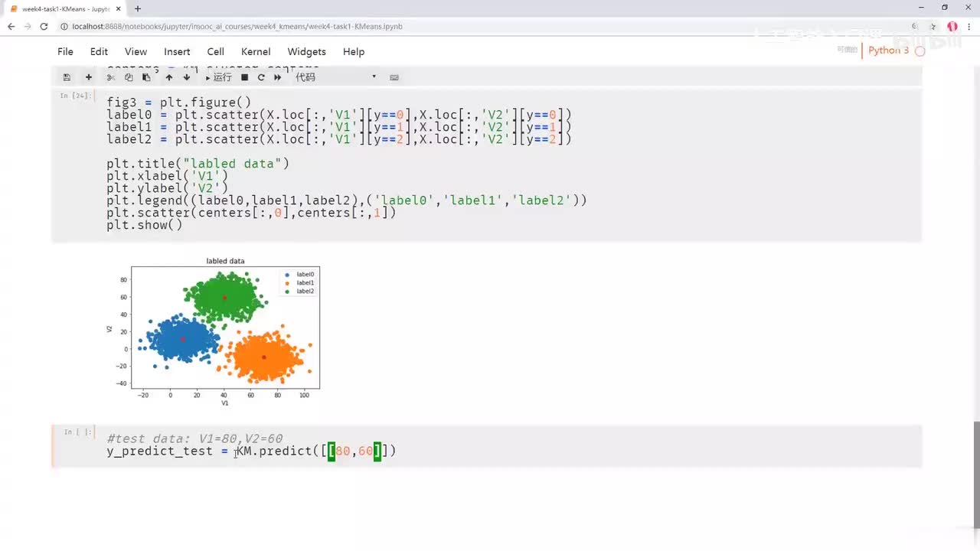Open the Chrome three-dot menu
The width and height of the screenshot is (980, 551).
point(969,26)
